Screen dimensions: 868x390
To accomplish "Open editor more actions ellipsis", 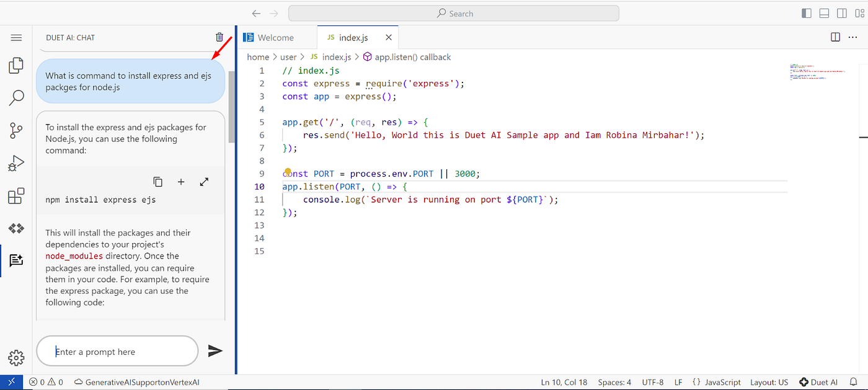I will [x=853, y=37].
